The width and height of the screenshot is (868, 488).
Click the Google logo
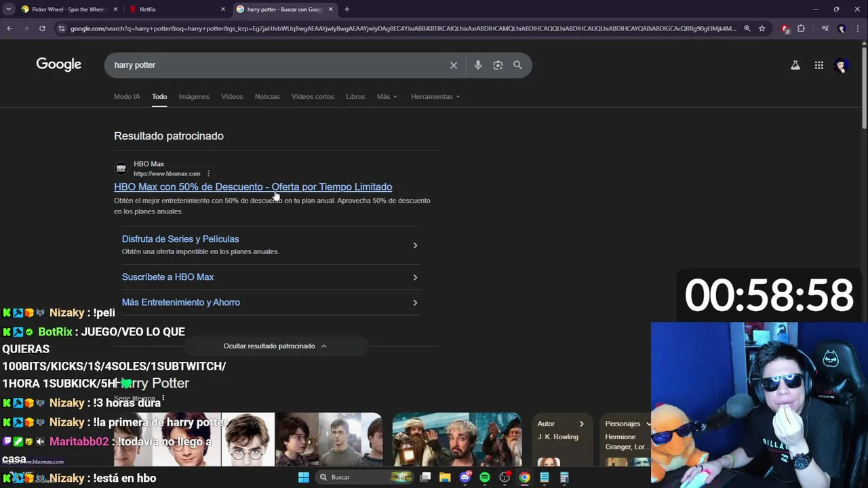[58, 64]
